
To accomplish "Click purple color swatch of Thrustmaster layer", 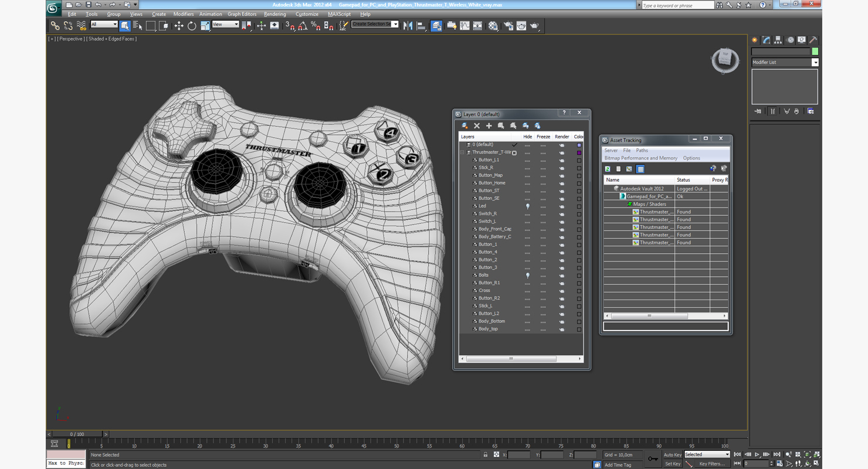I will pos(579,152).
